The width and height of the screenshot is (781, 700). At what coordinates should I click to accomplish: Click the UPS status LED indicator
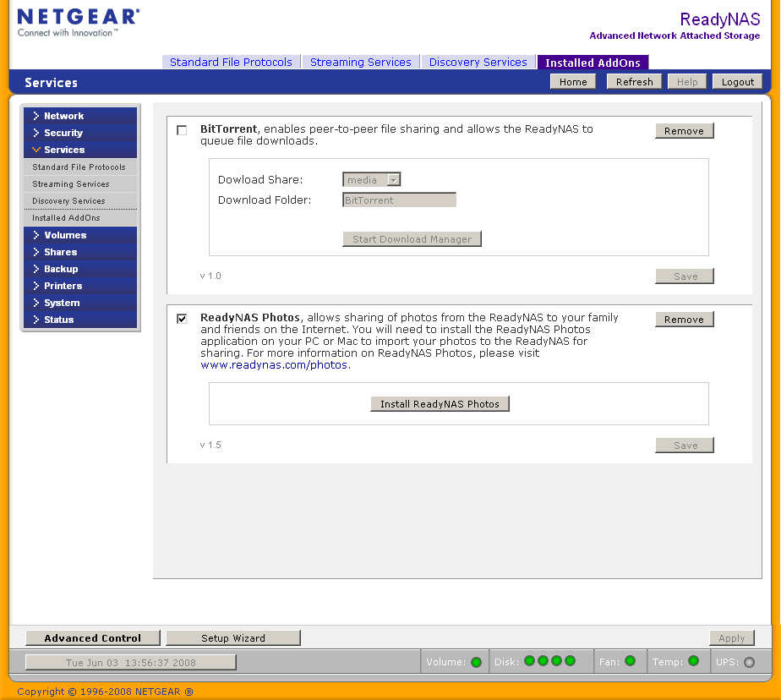[x=749, y=662]
